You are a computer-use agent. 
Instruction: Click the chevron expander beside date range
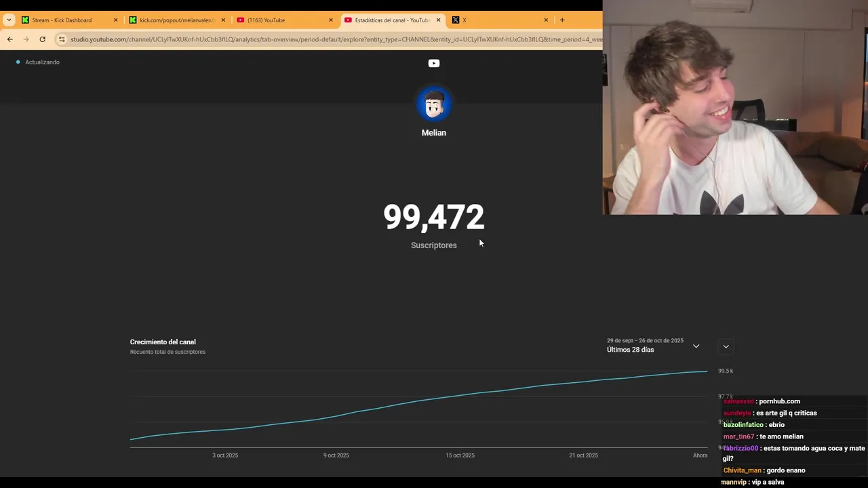(726, 346)
